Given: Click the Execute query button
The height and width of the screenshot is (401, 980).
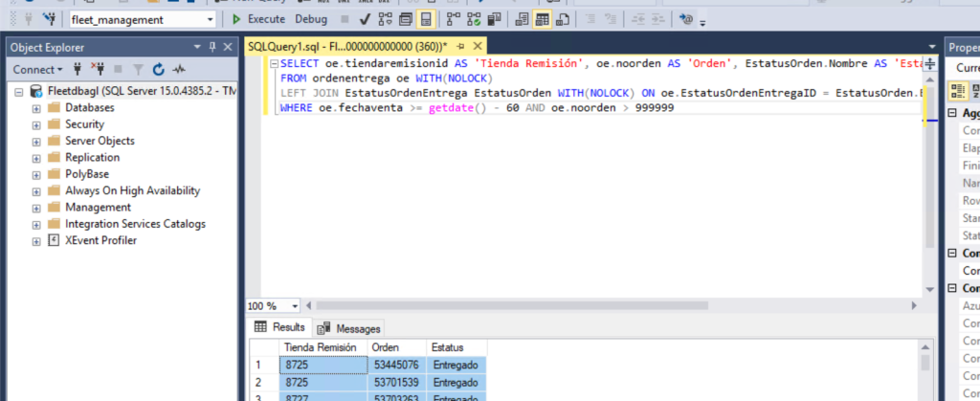Looking at the screenshot, I should pos(258,19).
